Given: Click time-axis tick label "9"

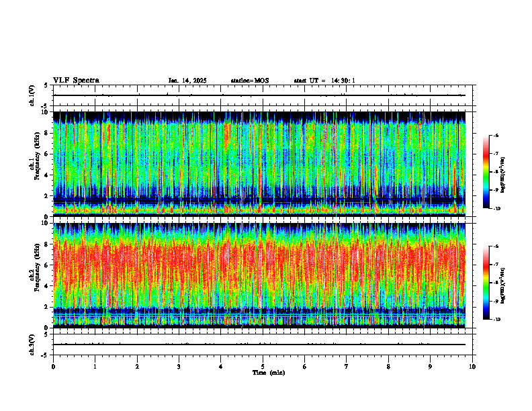Looking at the screenshot, I should (x=430, y=367).
